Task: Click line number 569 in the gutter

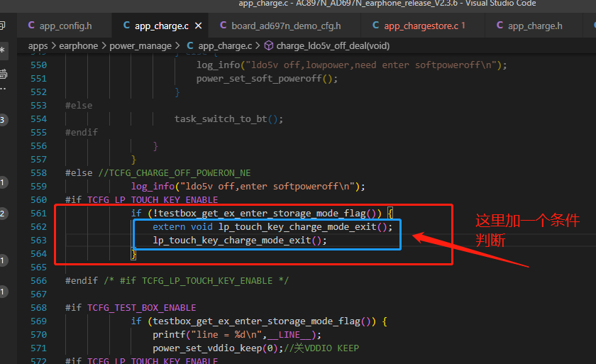Action: tap(39, 321)
